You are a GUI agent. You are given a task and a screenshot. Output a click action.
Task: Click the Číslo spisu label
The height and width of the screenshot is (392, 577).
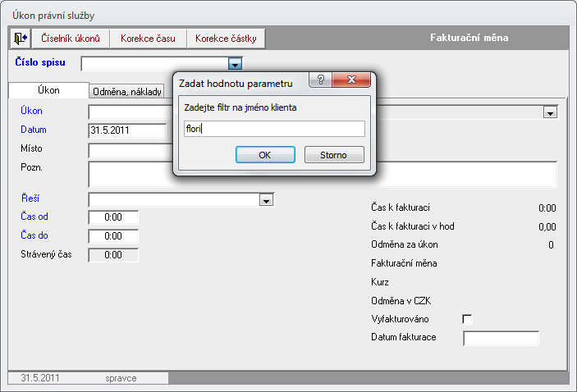pos(40,62)
